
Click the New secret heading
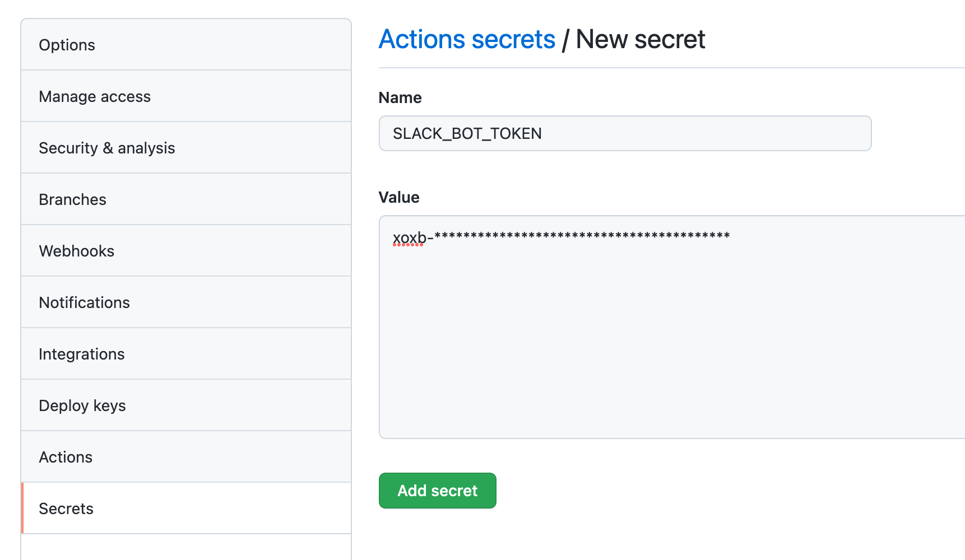click(641, 39)
